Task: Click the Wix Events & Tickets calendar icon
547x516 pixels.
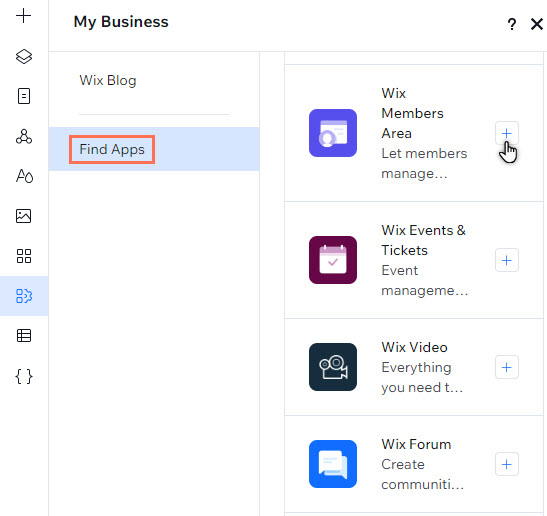Action: 333,260
